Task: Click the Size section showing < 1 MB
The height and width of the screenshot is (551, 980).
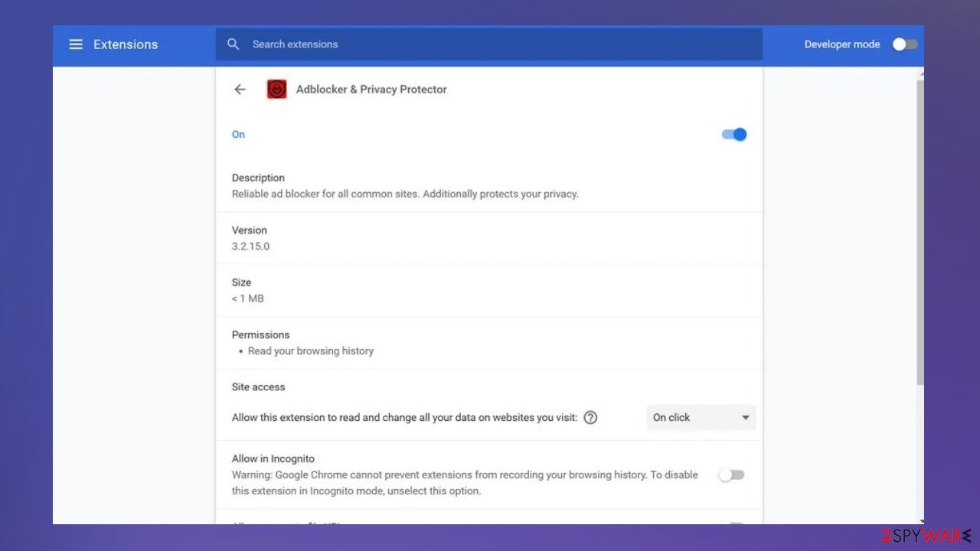Action: (247, 298)
